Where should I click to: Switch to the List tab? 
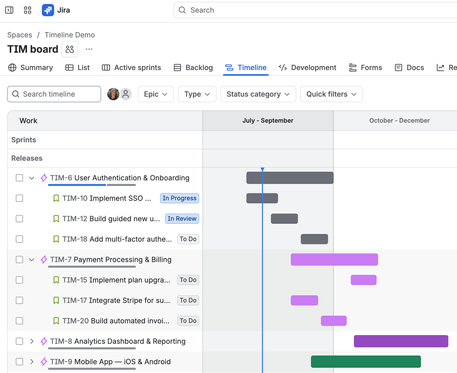coord(77,68)
